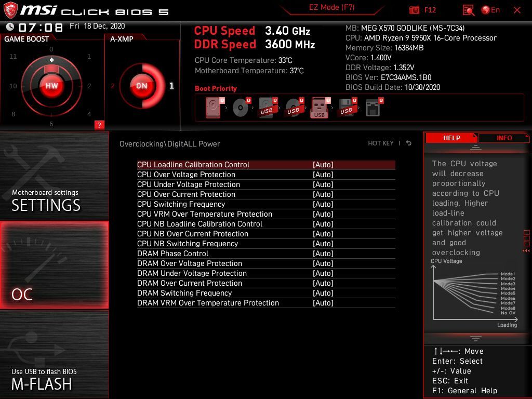Screen dimensions: 532x399
Task: Select the optical disc boot device icon
Action: pyautogui.click(x=242, y=108)
